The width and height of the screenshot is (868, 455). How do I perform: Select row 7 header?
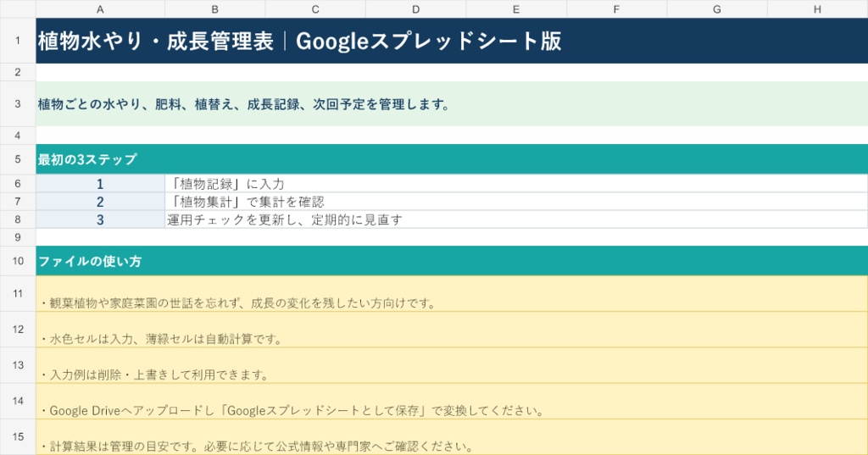pos(18,202)
